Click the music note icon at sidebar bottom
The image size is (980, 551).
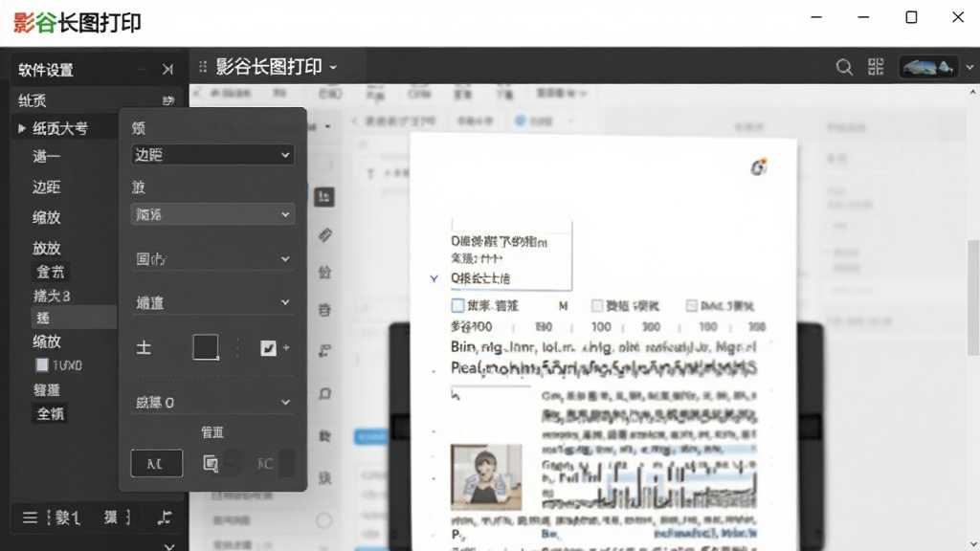pyautogui.click(x=165, y=518)
